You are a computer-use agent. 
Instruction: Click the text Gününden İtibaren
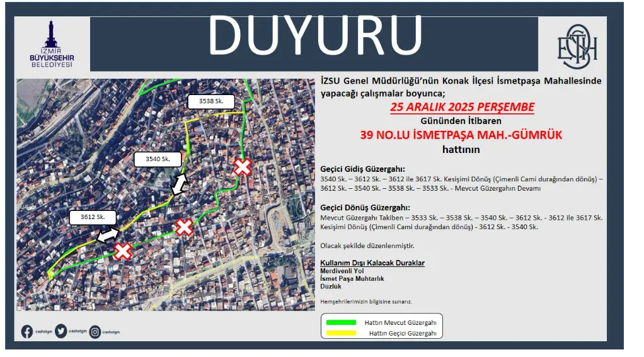point(461,121)
